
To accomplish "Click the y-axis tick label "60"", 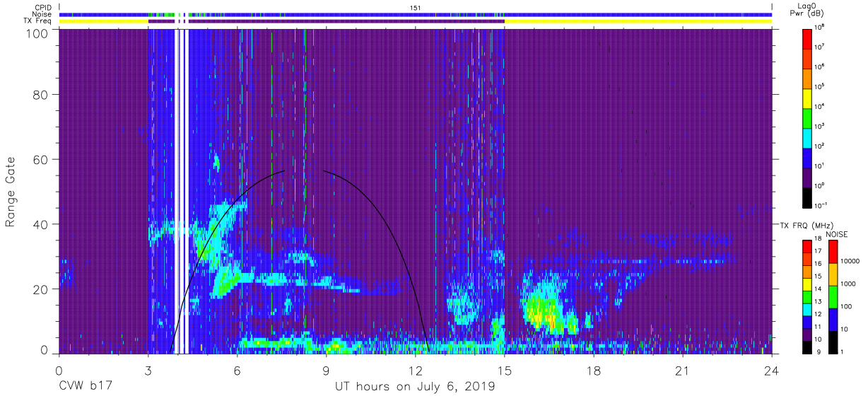I will pyautogui.click(x=40, y=159).
